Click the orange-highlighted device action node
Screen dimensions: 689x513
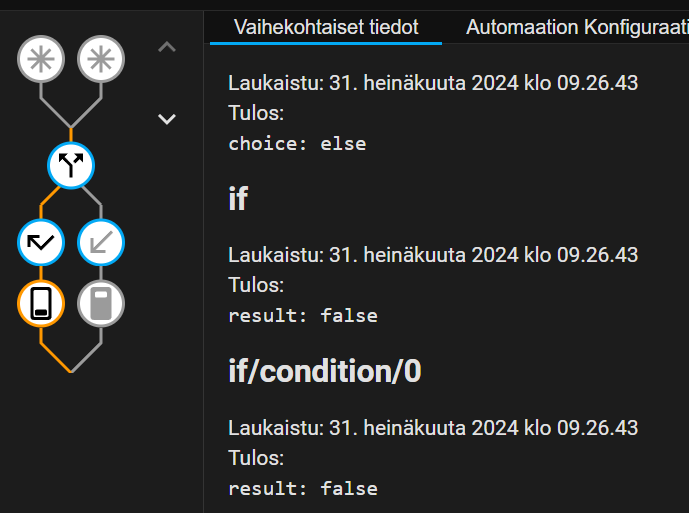pyautogui.click(x=41, y=303)
